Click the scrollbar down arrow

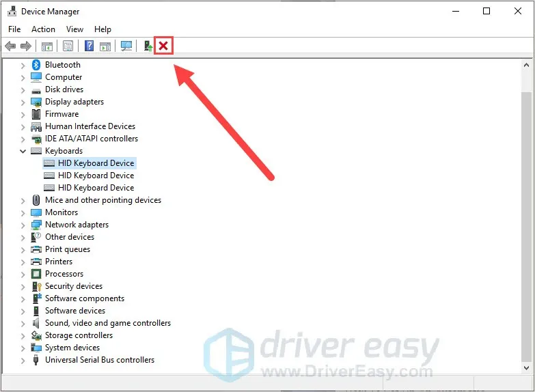(526, 368)
